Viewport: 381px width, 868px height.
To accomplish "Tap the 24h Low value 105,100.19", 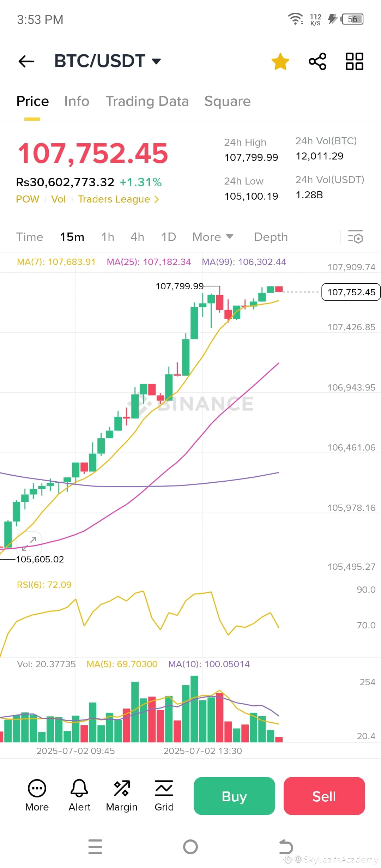I will pos(251,196).
